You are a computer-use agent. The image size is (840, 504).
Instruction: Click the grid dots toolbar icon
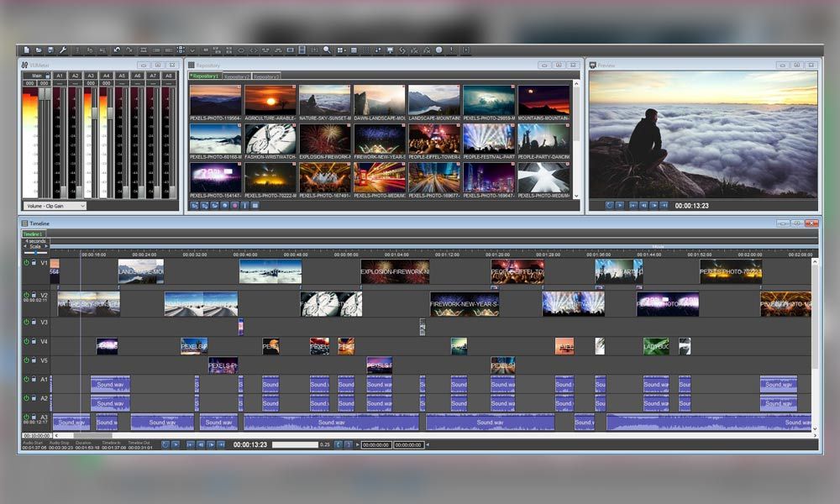tap(366, 50)
